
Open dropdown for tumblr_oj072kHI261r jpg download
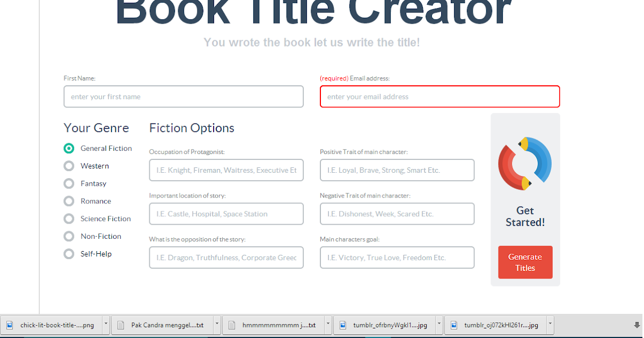[x=550, y=325]
